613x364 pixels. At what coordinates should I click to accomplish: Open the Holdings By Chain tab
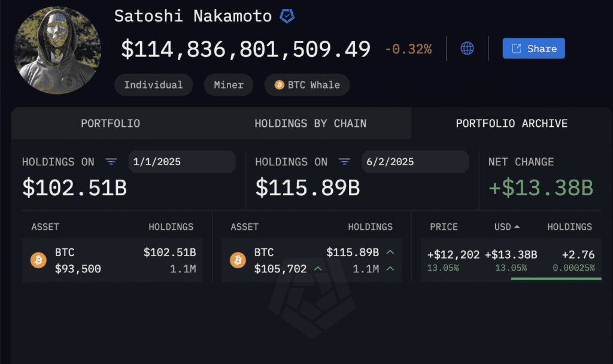coord(310,124)
